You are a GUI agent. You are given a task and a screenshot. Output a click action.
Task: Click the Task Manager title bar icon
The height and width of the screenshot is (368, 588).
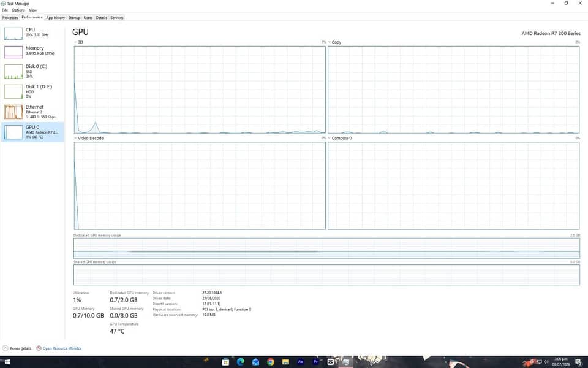click(x=3, y=4)
